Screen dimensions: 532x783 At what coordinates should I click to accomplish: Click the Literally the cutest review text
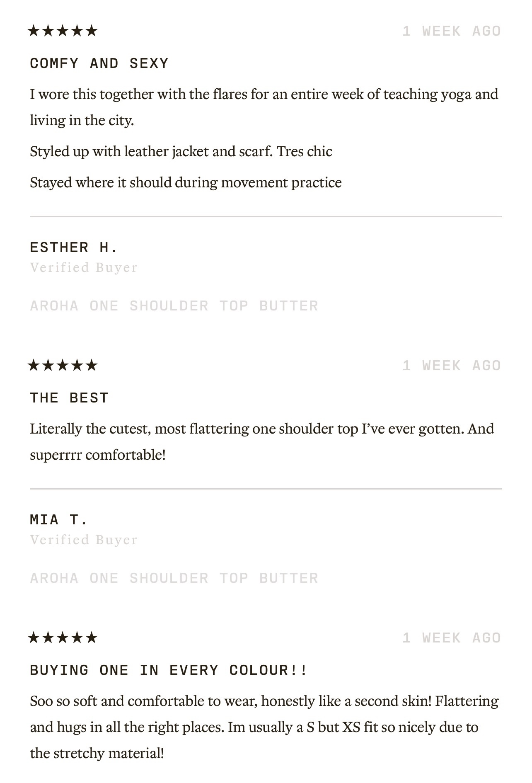[262, 442]
